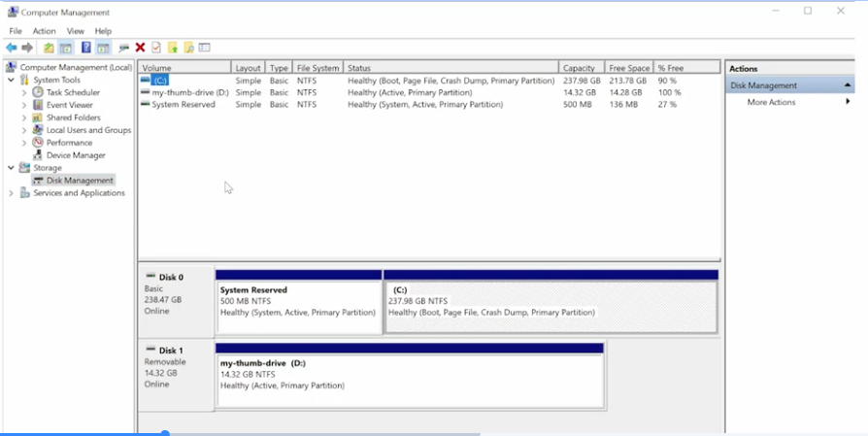Image resolution: width=868 pixels, height=436 pixels.
Task: Click the Up one level folder icon
Action: (x=49, y=48)
